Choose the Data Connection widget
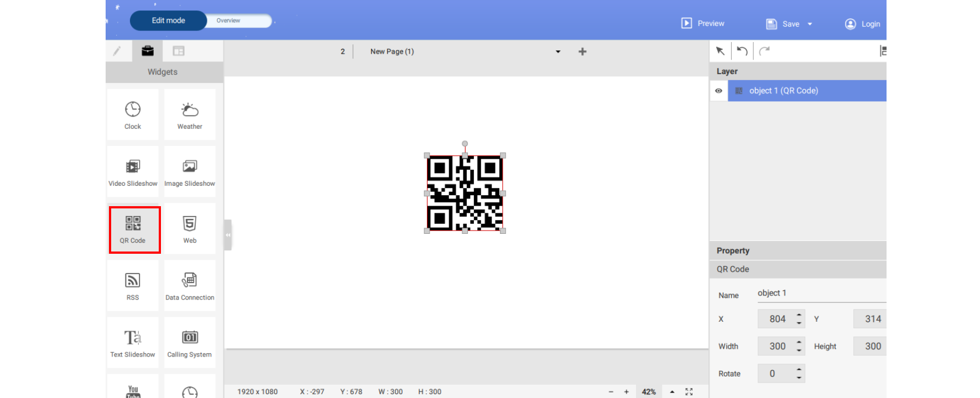The width and height of the screenshot is (980, 398). click(x=190, y=286)
